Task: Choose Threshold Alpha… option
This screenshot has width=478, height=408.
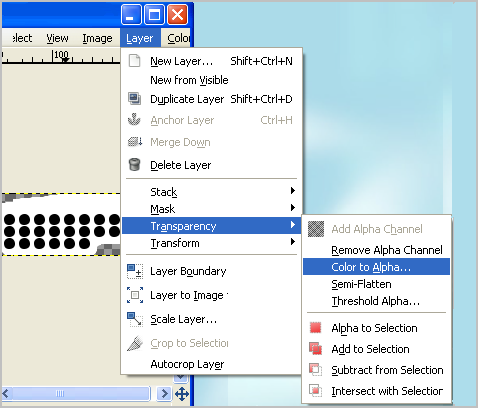Action: click(376, 301)
